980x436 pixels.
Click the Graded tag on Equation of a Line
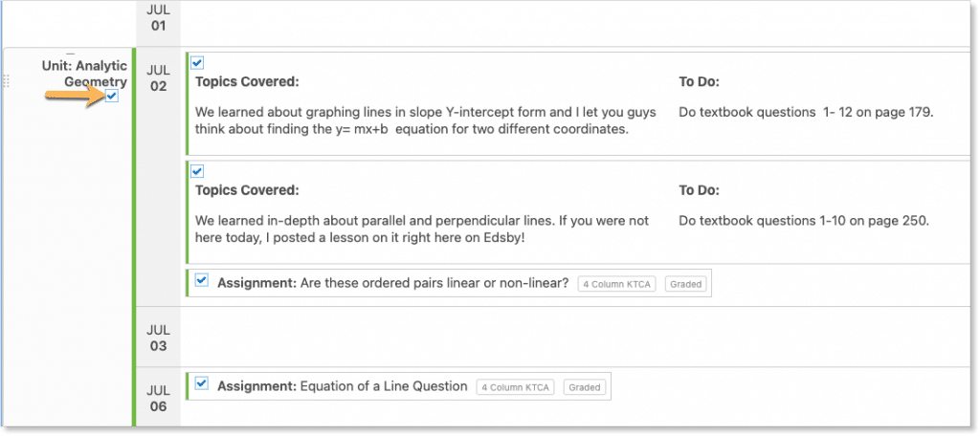[583, 387]
